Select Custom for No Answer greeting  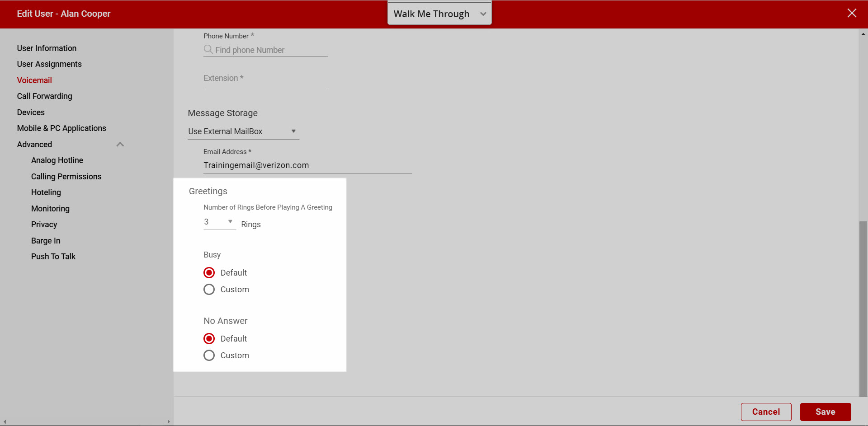(209, 356)
